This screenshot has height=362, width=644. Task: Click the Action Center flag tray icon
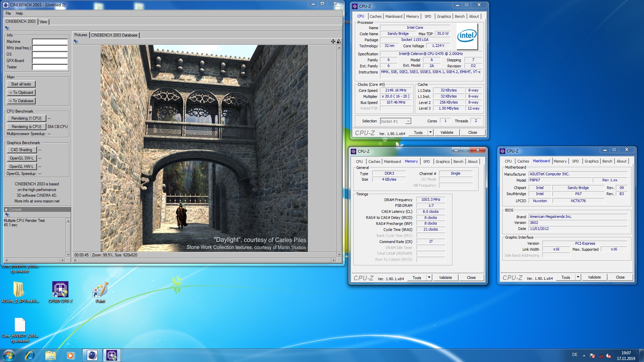592,356
